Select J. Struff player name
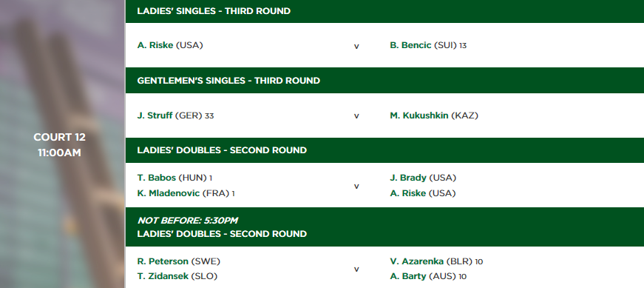This screenshot has width=644, height=288. 155,115
